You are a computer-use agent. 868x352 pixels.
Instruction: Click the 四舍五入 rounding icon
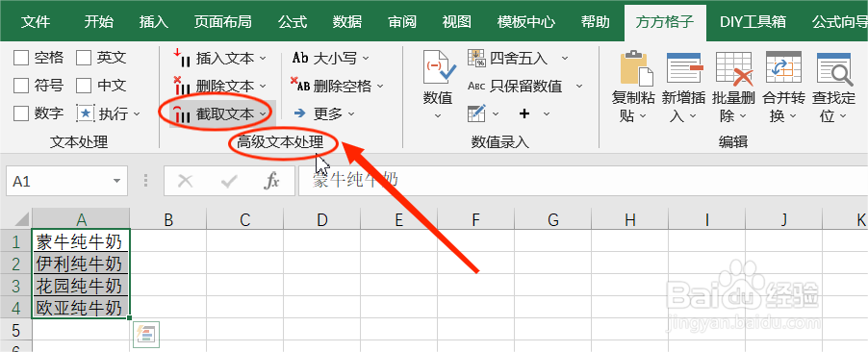(x=476, y=58)
